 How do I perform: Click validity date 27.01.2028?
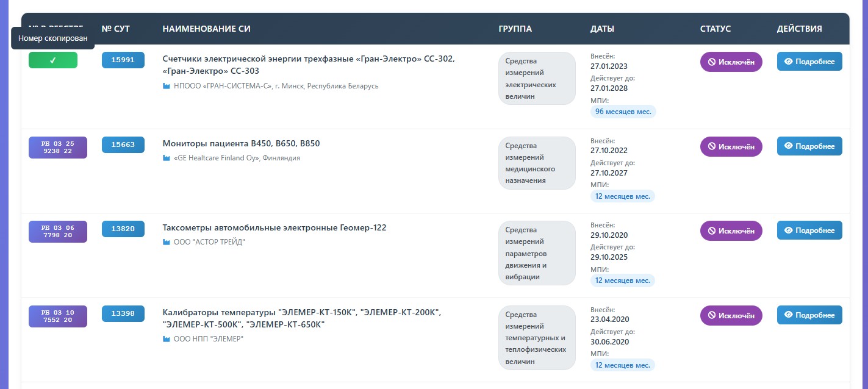click(609, 88)
